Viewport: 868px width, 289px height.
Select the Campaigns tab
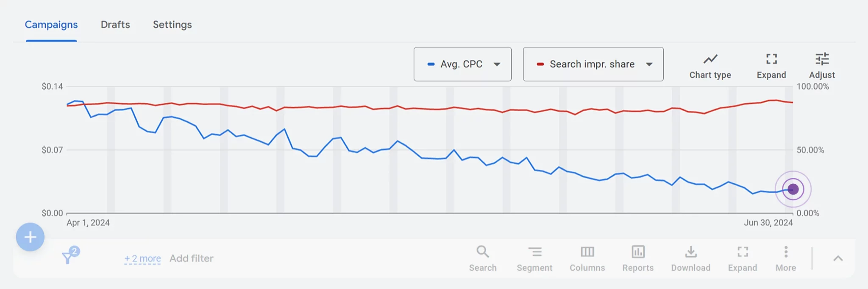[51, 25]
